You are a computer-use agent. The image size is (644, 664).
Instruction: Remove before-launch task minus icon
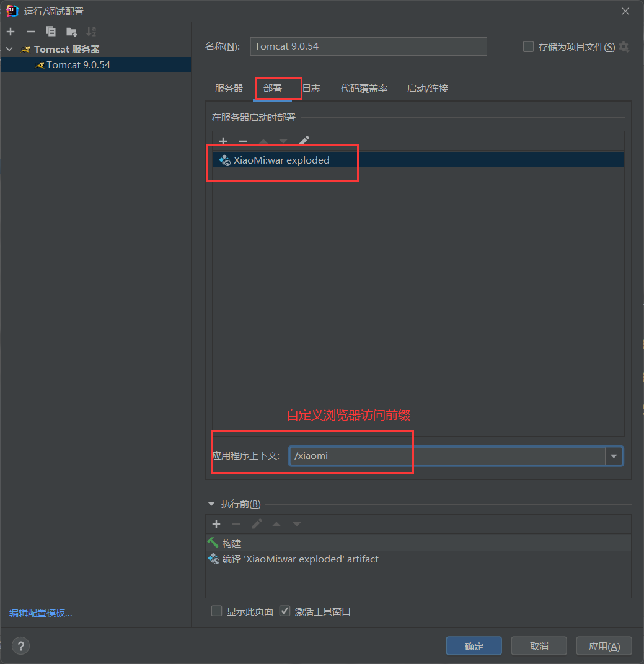(236, 524)
